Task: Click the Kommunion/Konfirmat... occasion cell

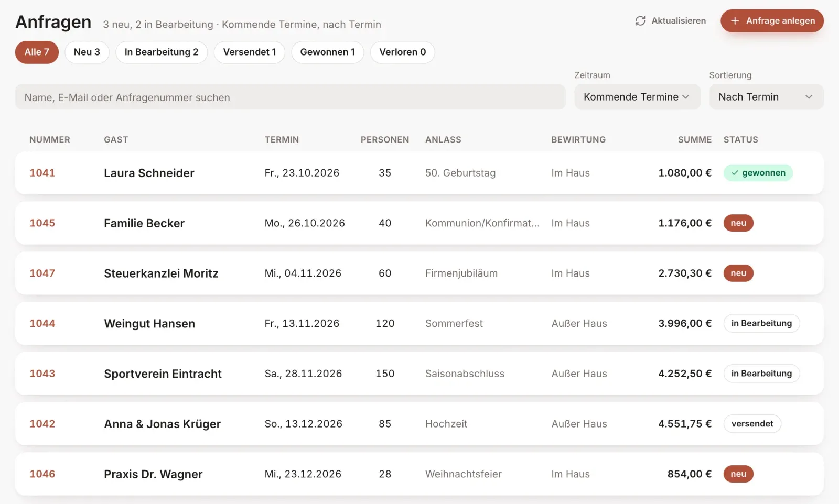Action: tap(482, 223)
